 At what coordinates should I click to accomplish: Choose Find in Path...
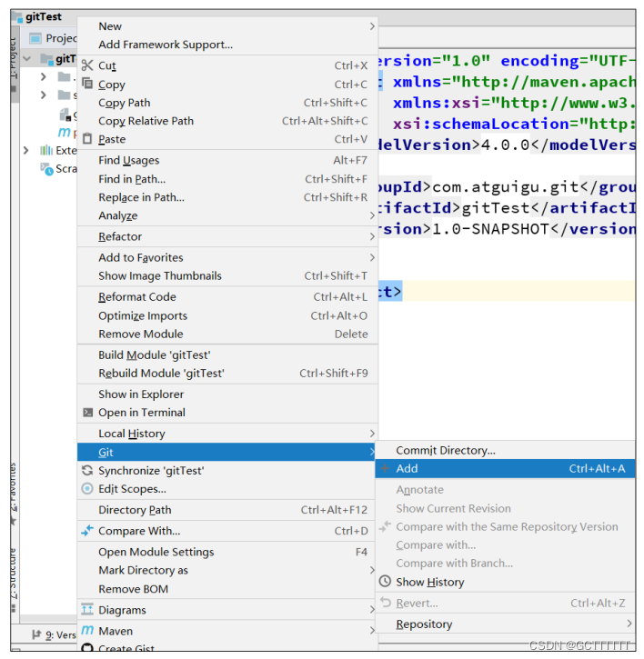(x=227, y=179)
